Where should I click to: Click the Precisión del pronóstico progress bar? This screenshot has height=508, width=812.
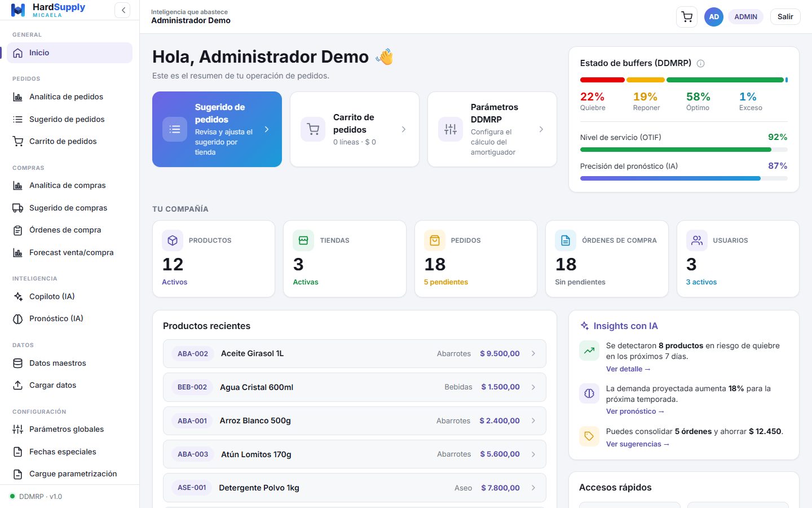click(x=684, y=178)
